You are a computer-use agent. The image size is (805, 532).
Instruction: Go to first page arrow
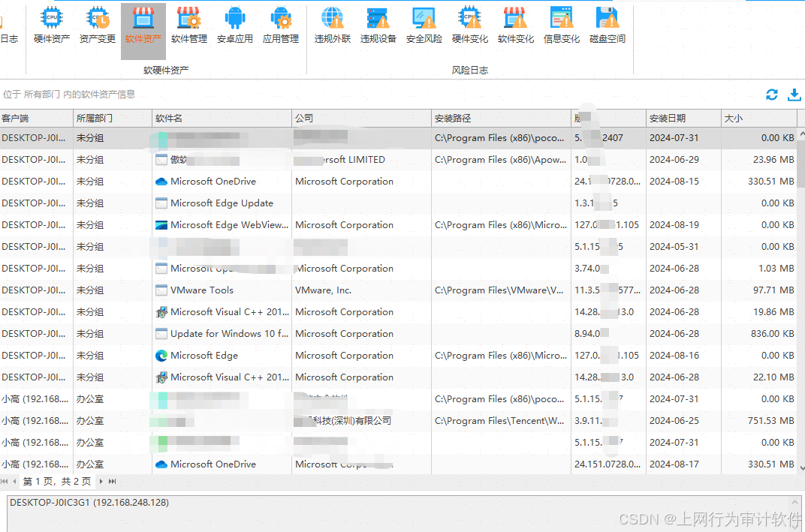coord(5,481)
